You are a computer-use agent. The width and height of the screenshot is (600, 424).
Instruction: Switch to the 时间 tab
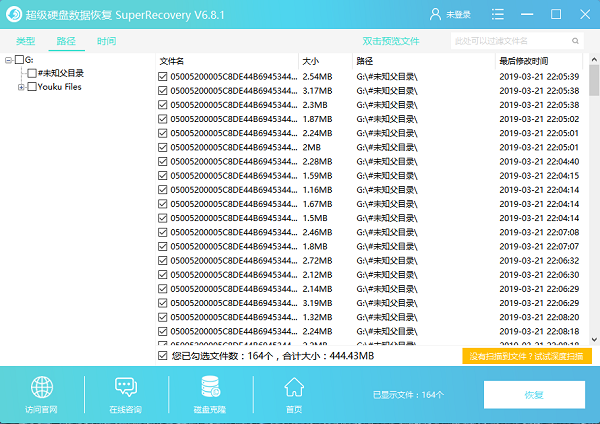pyautogui.click(x=106, y=41)
